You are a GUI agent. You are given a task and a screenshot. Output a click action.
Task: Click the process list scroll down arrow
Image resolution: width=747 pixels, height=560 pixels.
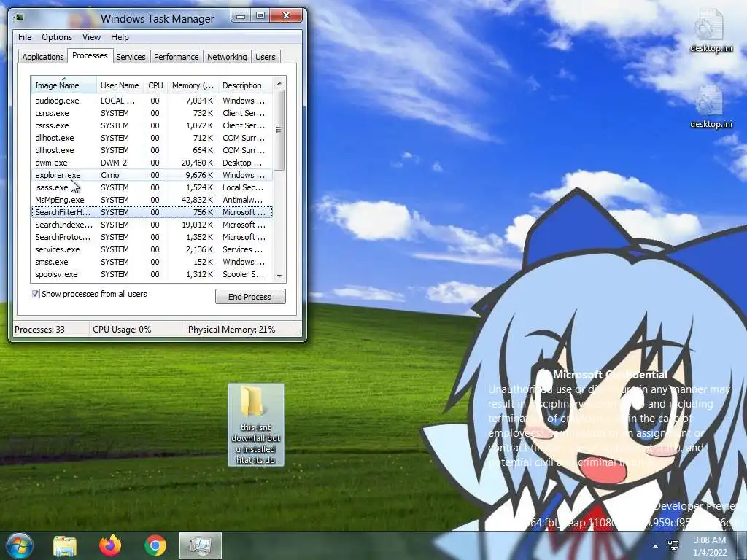click(279, 276)
